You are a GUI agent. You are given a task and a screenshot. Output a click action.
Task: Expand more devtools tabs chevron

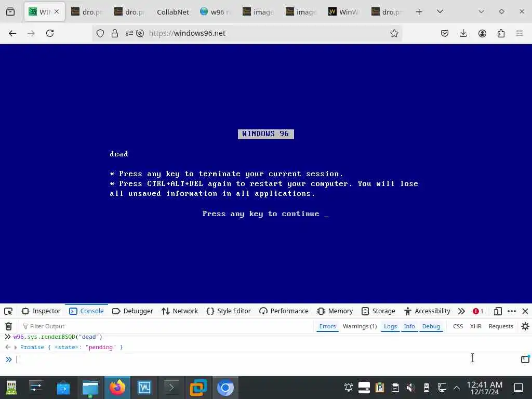461,311
